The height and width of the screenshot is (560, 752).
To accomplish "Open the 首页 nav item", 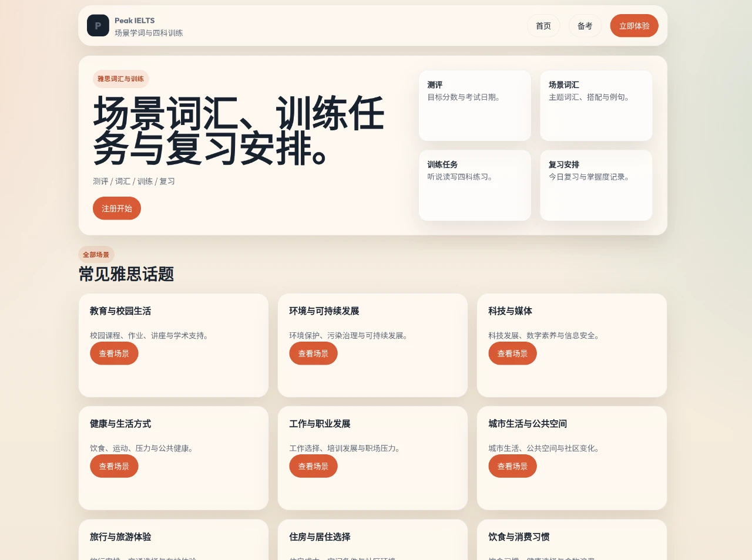I will tap(543, 26).
